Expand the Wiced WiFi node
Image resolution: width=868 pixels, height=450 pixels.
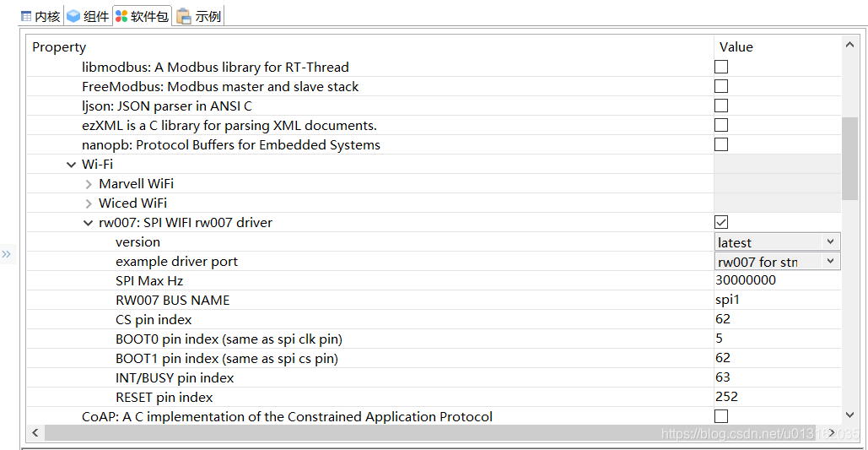(89, 203)
